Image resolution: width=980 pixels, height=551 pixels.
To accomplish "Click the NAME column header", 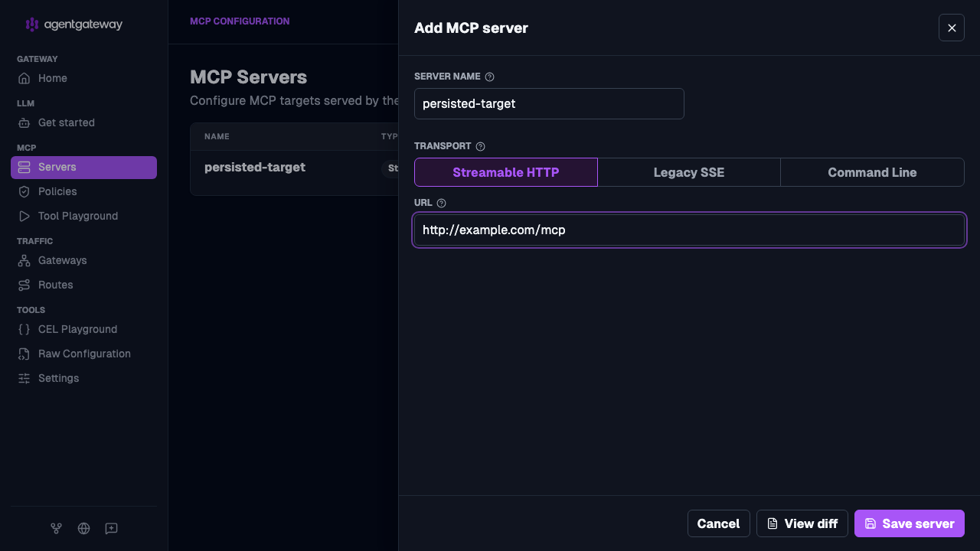I will 217,136.
